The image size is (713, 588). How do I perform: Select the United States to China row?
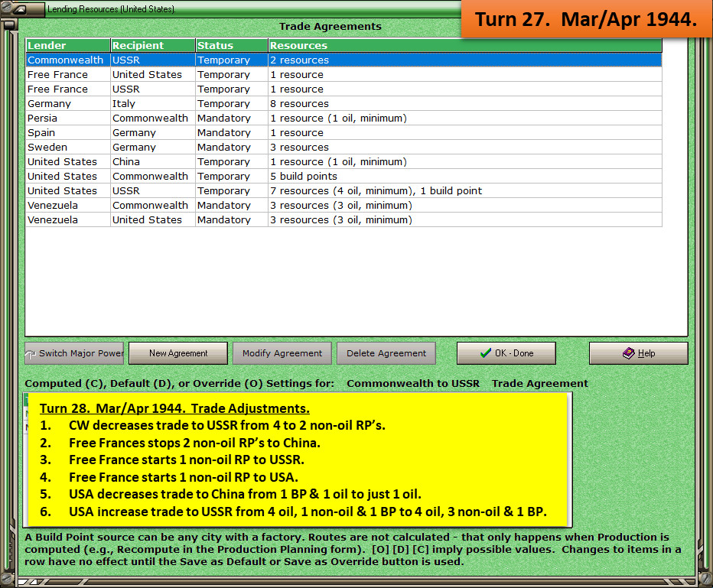[x=343, y=162]
